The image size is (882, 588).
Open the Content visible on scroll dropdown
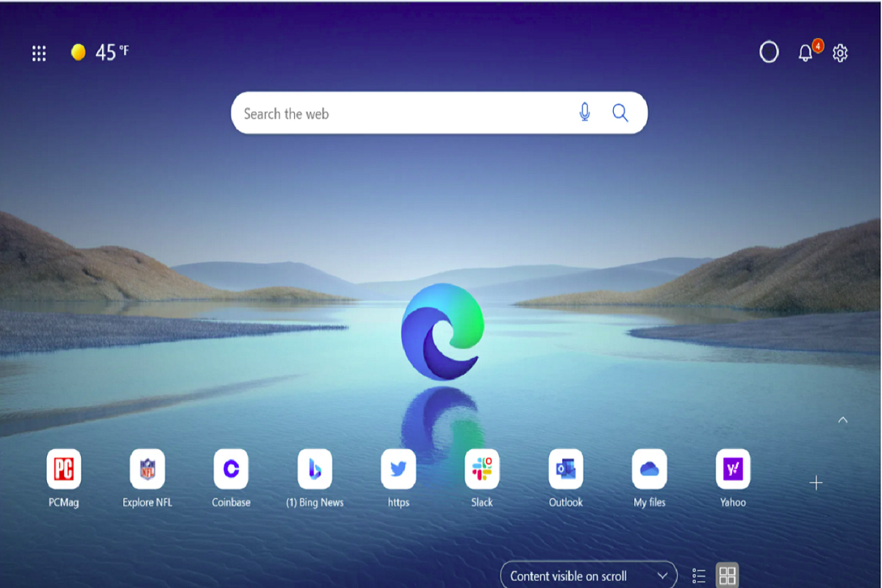(589, 576)
